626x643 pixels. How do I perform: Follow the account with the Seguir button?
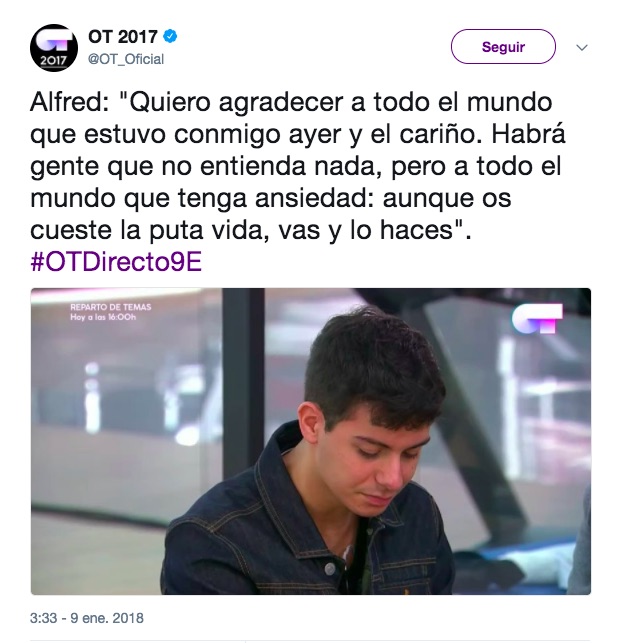(x=503, y=46)
